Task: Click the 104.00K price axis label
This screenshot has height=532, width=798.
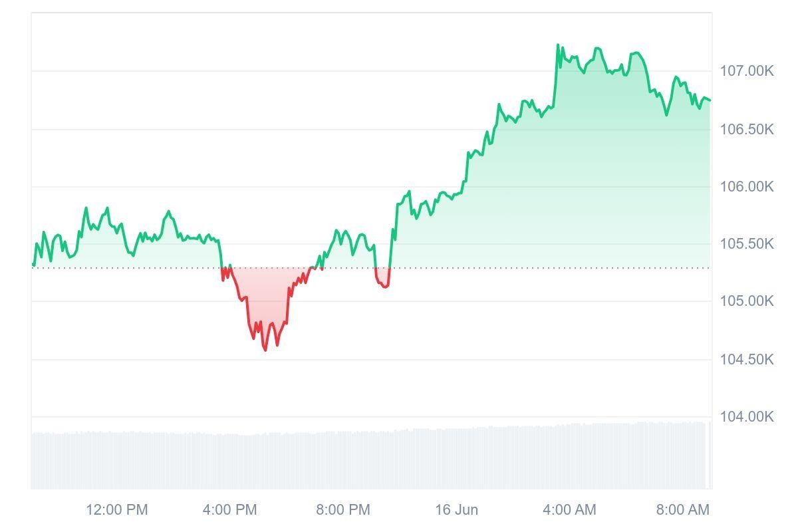Action: coord(747,417)
